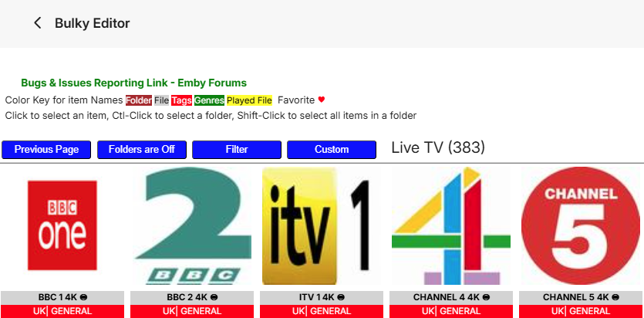Click the yellow Played File key label
The image size is (644, 318).
[249, 100]
